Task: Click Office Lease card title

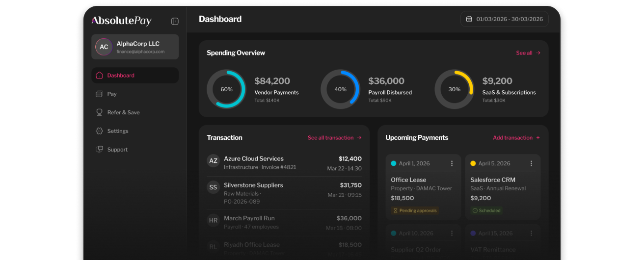Action: tap(408, 180)
